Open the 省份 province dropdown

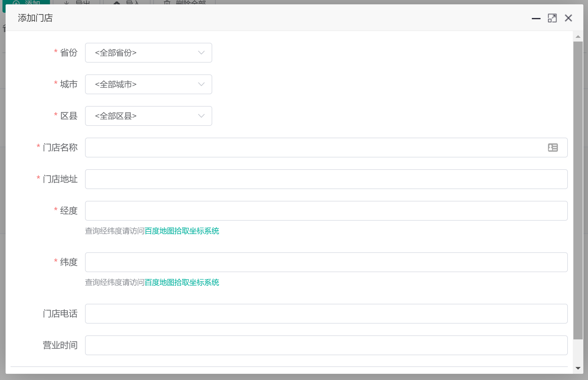click(x=148, y=53)
